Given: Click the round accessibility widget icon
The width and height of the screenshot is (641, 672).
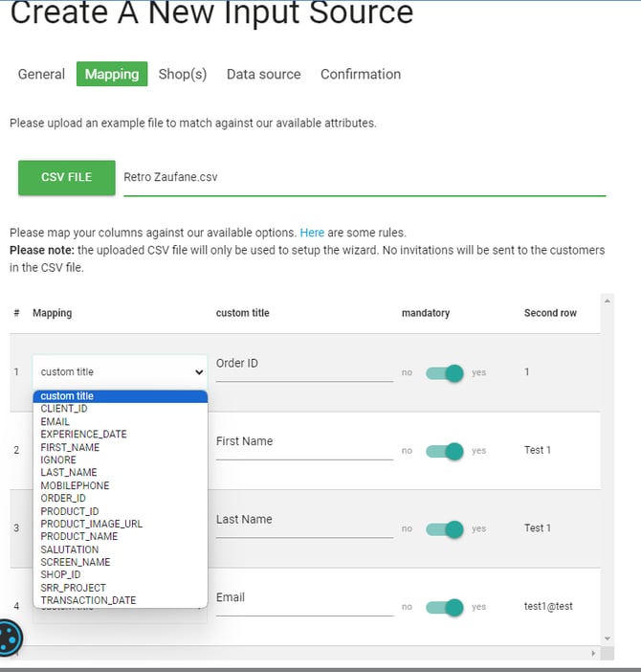Looking at the screenshot, I should coord(8,638).
